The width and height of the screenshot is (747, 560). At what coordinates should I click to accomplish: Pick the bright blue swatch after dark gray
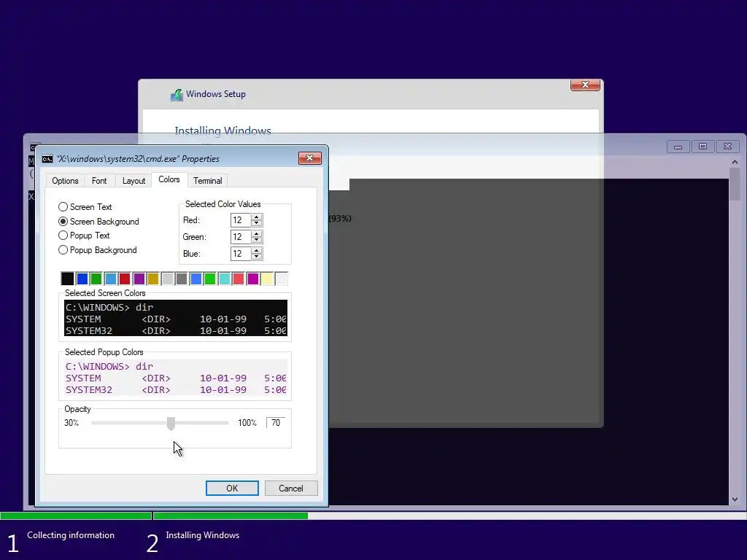tap(196, 279)
